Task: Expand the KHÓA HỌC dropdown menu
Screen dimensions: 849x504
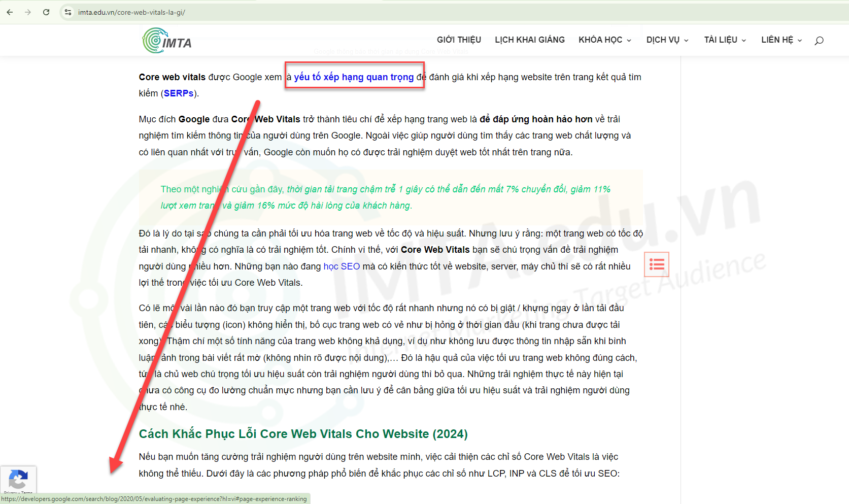Action: click(x=605, y=40)
